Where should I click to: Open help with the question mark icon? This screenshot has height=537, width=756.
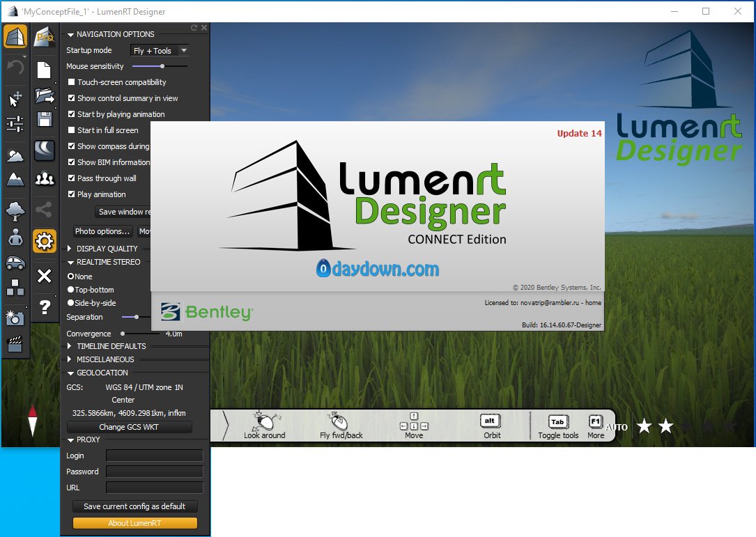tap(45, 306)
